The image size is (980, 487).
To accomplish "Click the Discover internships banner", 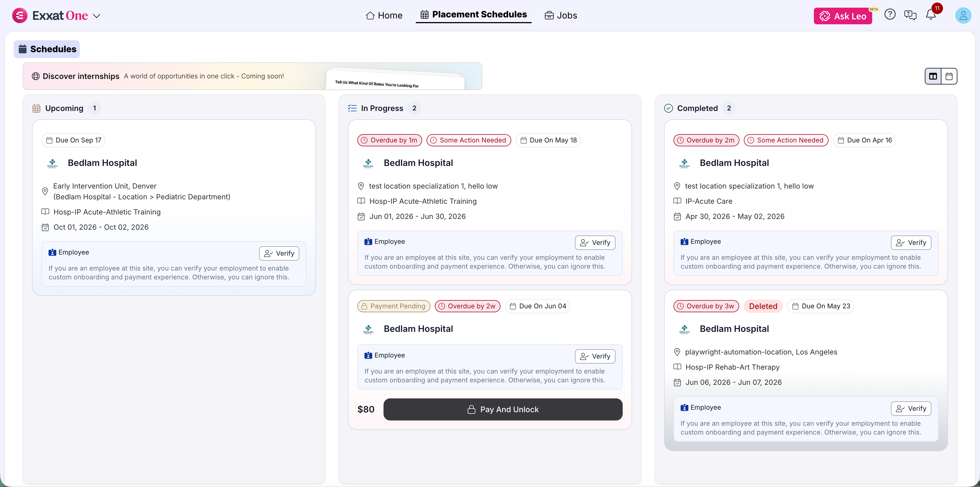I will tap(252, 76).
